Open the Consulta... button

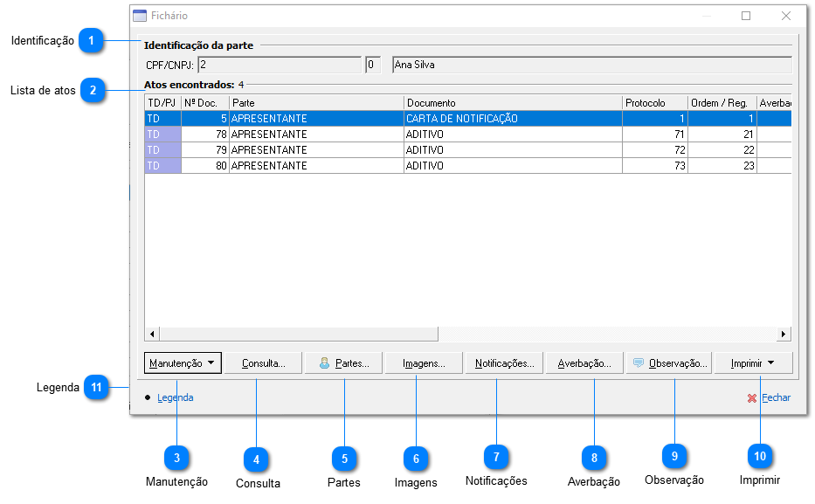pos(264,363)
